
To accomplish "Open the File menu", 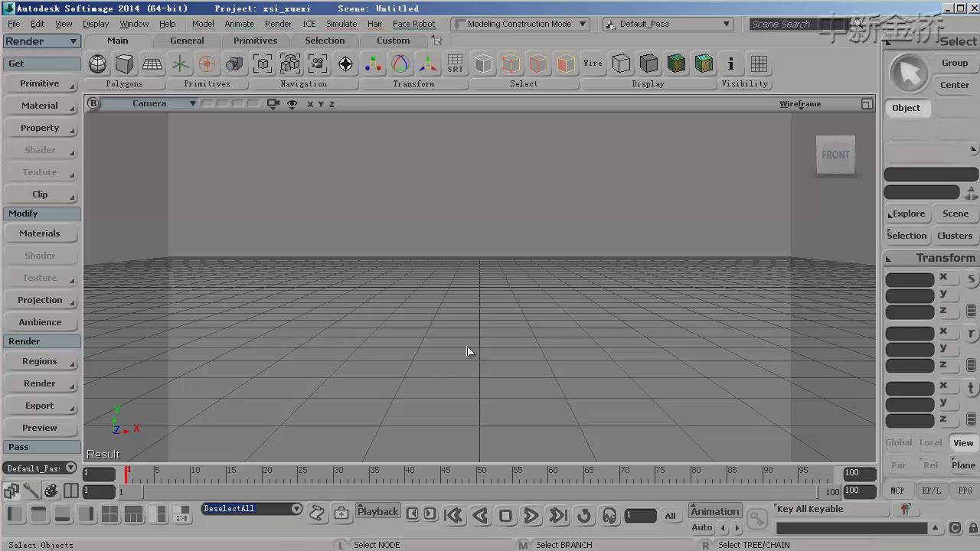I will click(x=14, y=24).
